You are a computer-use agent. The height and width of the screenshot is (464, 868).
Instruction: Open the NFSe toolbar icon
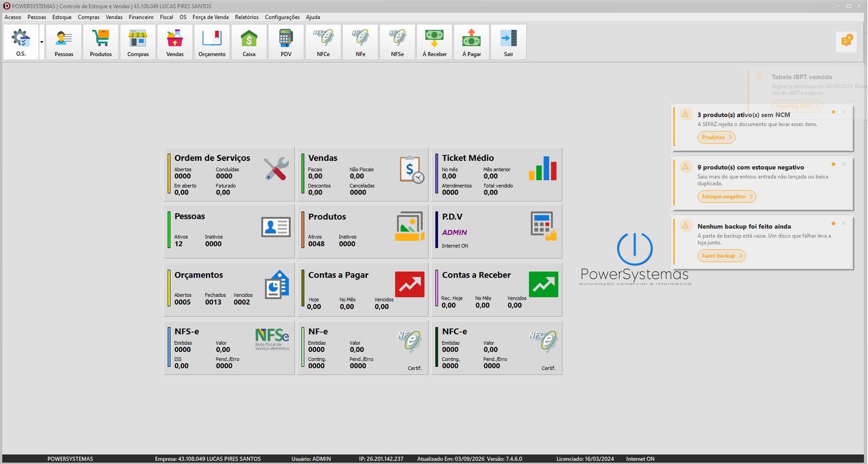397,42
